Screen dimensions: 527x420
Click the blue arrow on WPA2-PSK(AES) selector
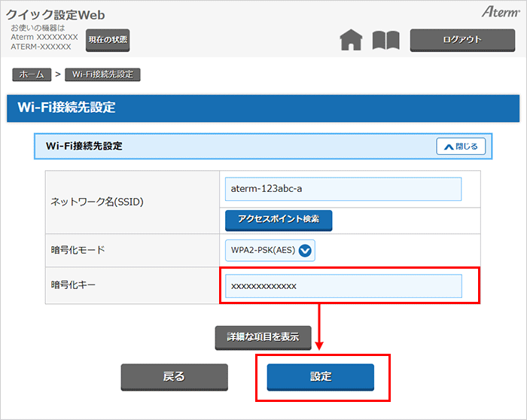(305, 251)
